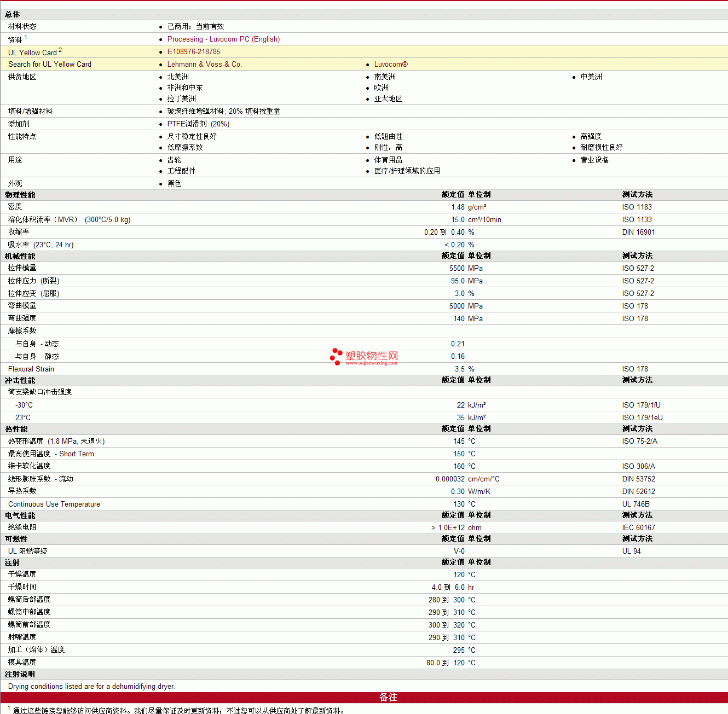Select the UL flammability rating V-0
This screenshot has height=714, width=728.
click(459, 552)
